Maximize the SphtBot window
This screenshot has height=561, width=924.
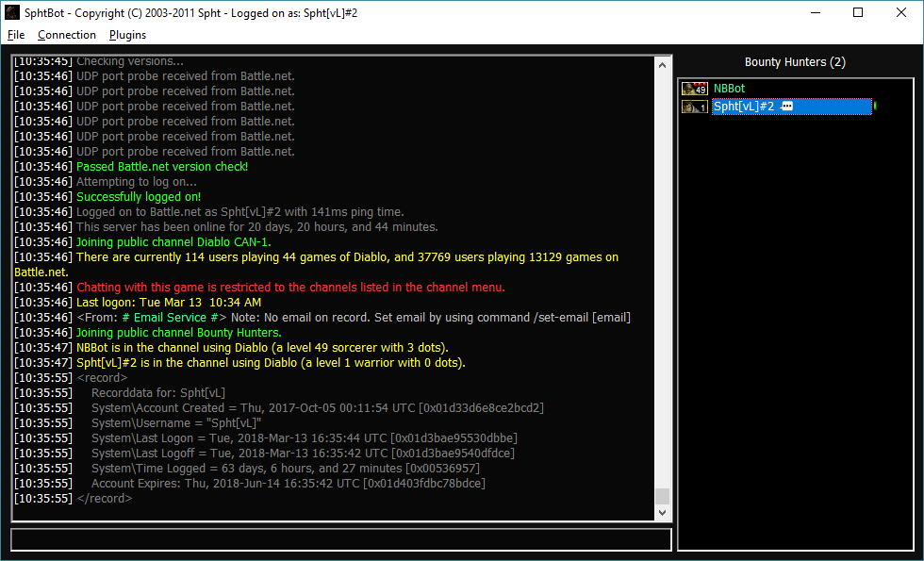click(858, 12)
